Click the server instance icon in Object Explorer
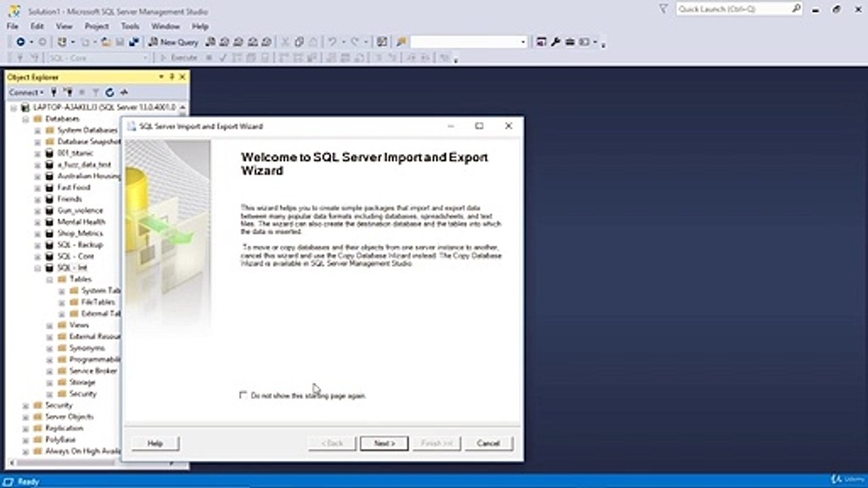 point(26,107)
